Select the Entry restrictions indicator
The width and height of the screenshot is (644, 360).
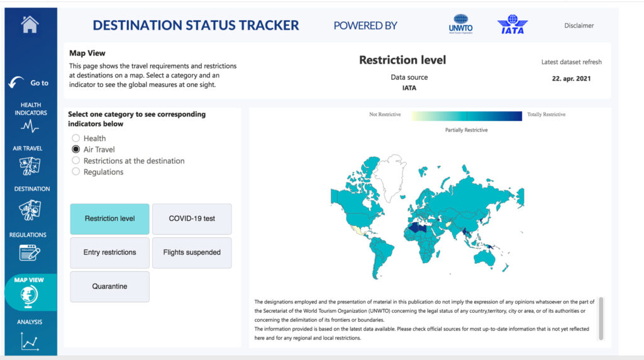[109, 252]
